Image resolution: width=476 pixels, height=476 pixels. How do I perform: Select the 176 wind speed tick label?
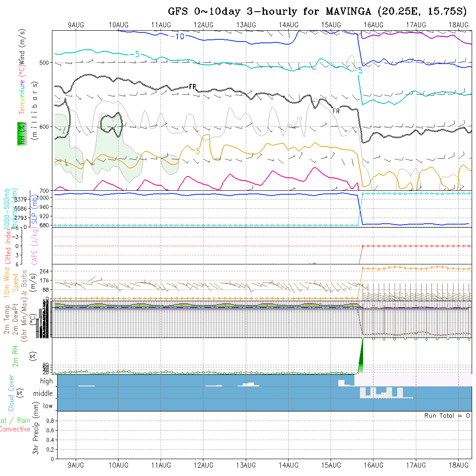point(44,280)
